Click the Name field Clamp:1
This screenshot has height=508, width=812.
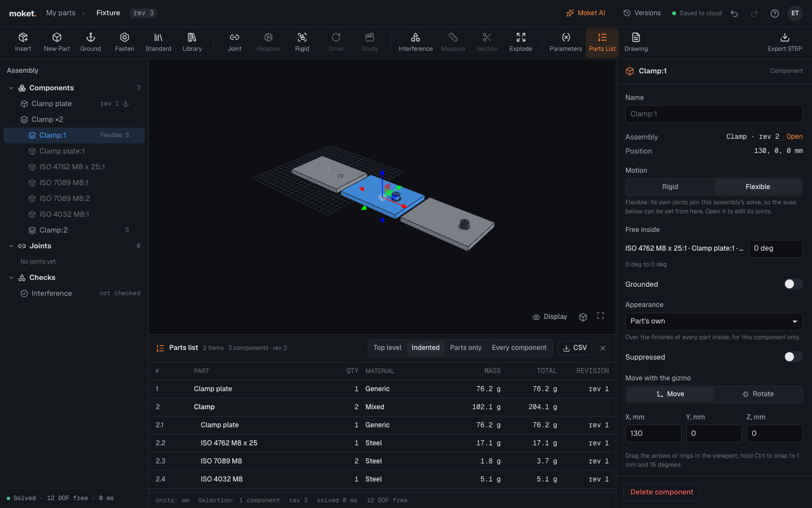click(x=714, y=114)
